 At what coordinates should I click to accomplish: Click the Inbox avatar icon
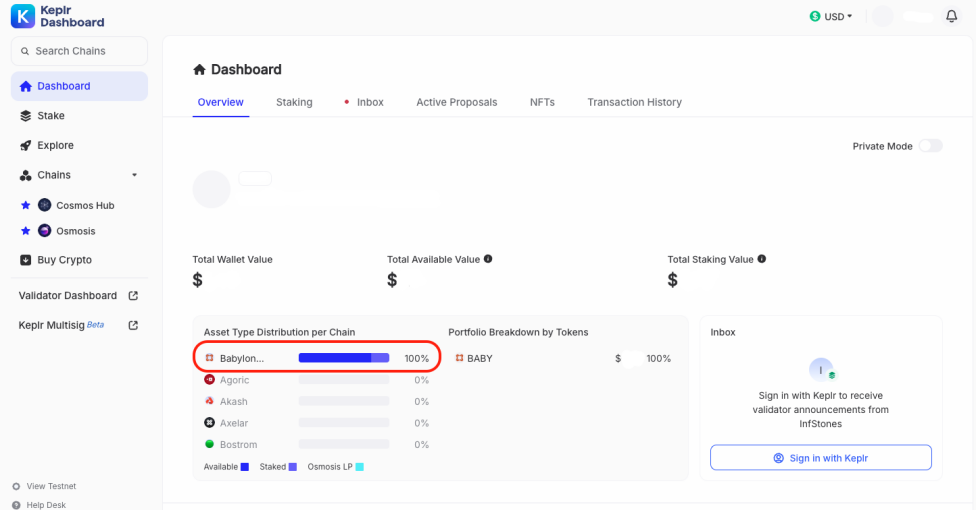pyautogui.click(x=821, y=370)
